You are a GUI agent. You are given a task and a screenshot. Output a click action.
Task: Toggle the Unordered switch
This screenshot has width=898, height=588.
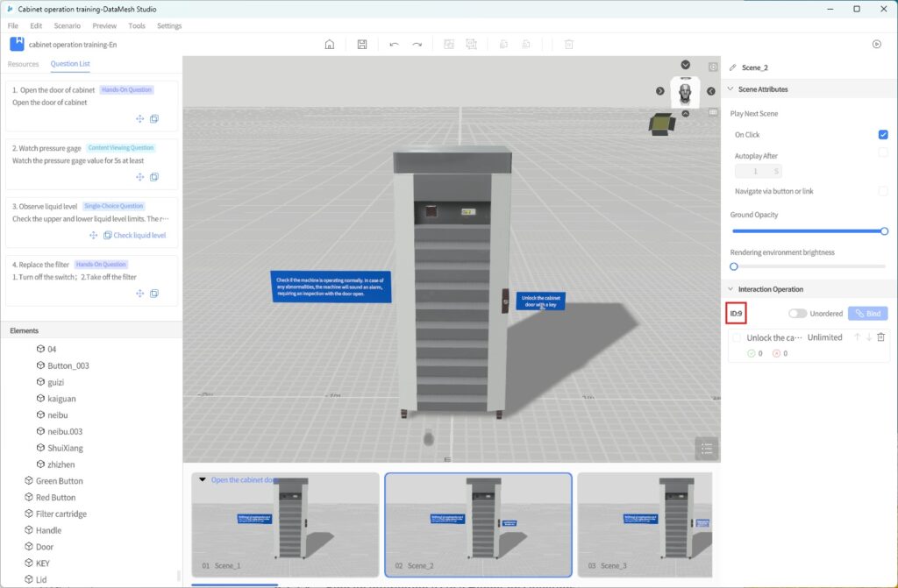pos(797,314)
